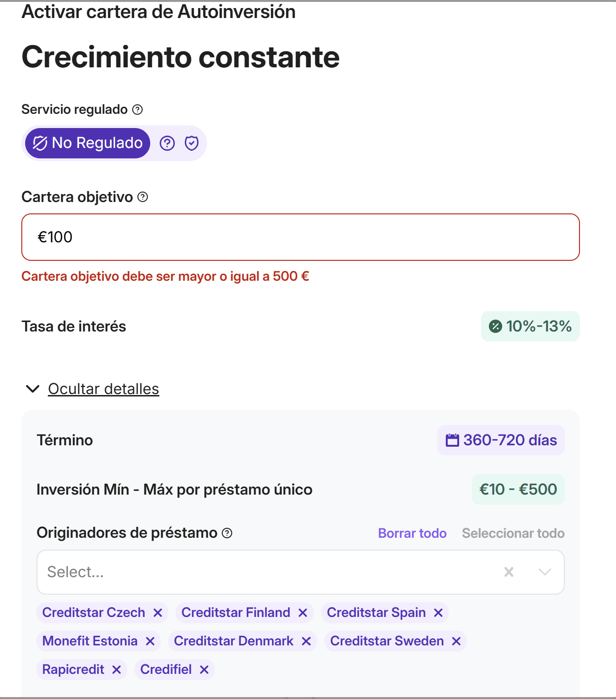Collapse details with Ocultar detalles

pyautogui.click(x=103, y=389)
